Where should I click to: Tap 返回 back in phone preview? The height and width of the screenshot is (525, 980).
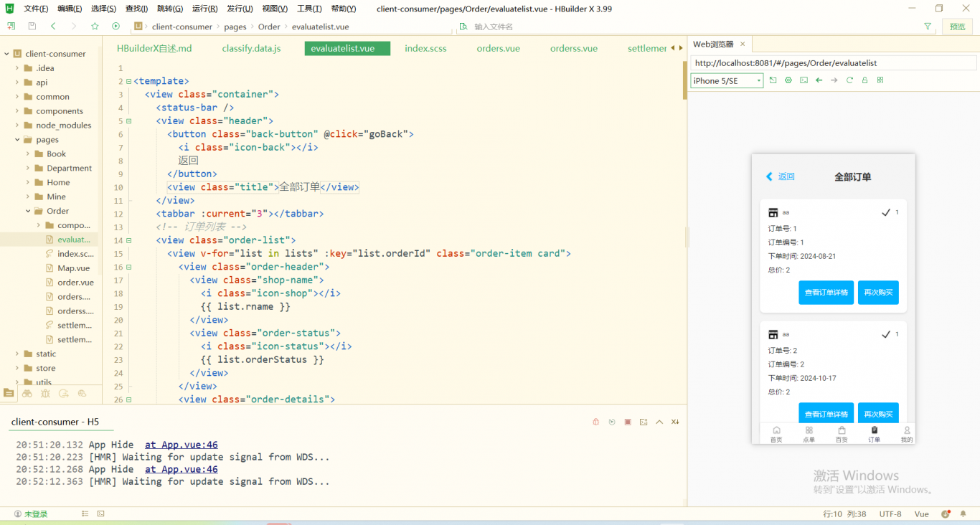pos(781,176)
